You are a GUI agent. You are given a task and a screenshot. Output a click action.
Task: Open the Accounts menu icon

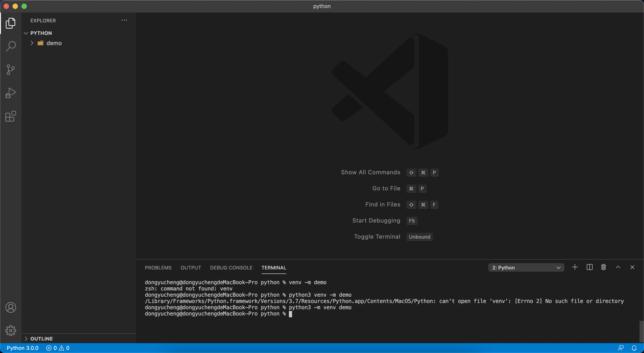pos(11,307)
